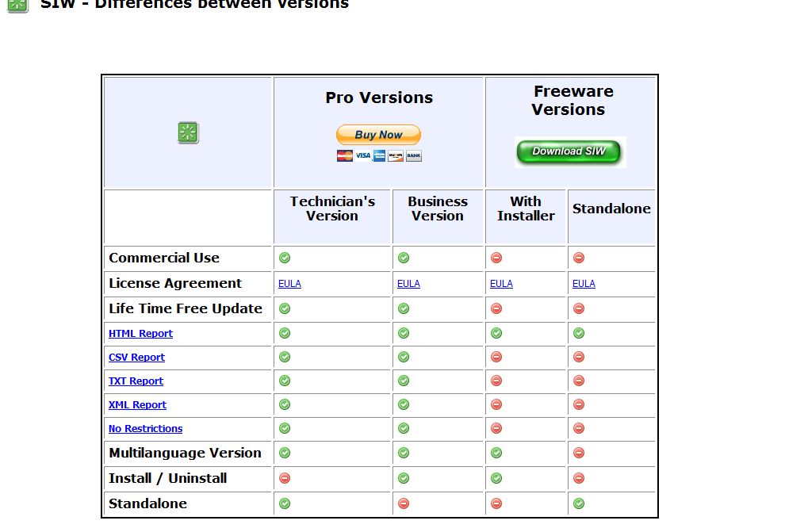This screenshot has height=532, width=785.
Task: Click the Commercial Use row label
Action: (x=164, y=258)
